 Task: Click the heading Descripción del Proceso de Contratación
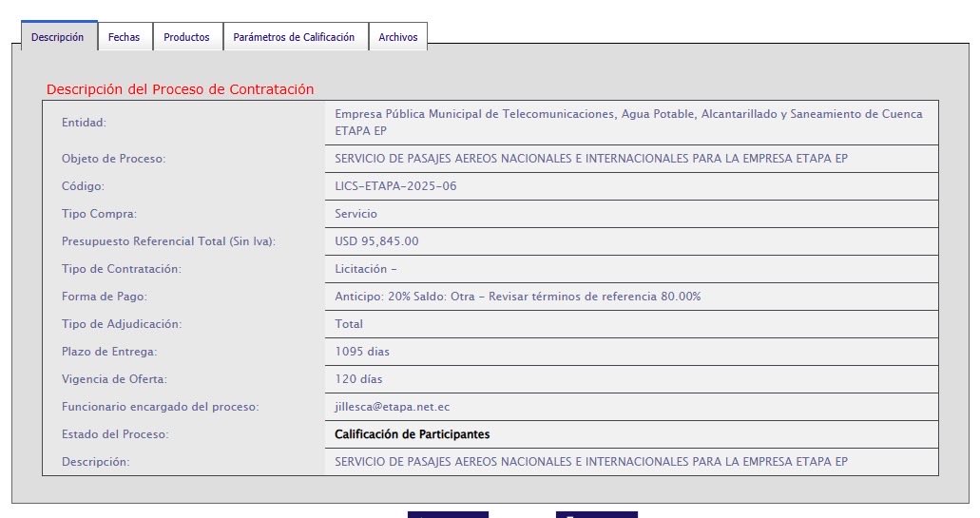[180, 89]
